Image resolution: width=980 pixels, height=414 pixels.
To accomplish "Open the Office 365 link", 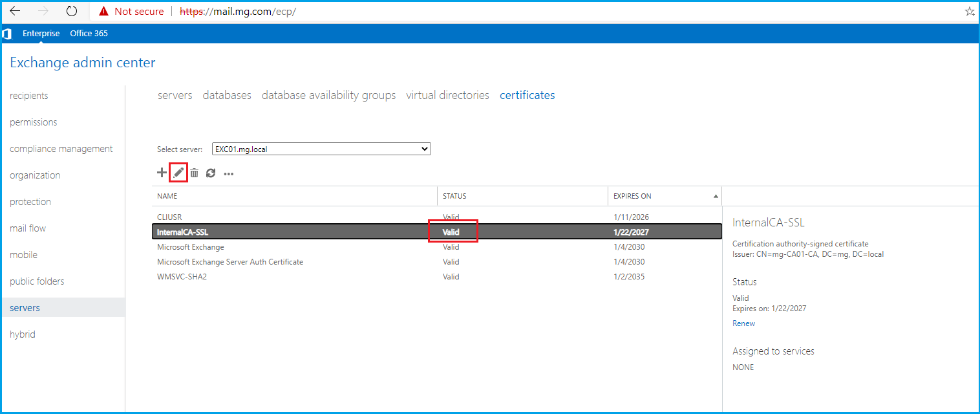I will (89, 34).
